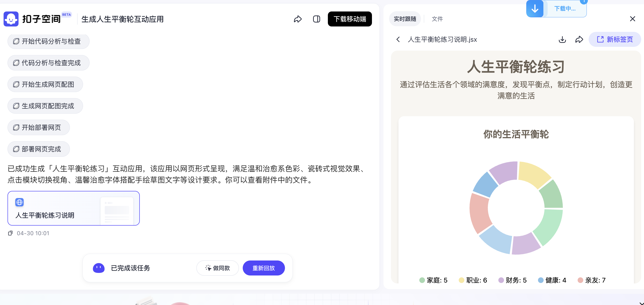
Task: Click the 做同款 button
Action: [217, 268]
